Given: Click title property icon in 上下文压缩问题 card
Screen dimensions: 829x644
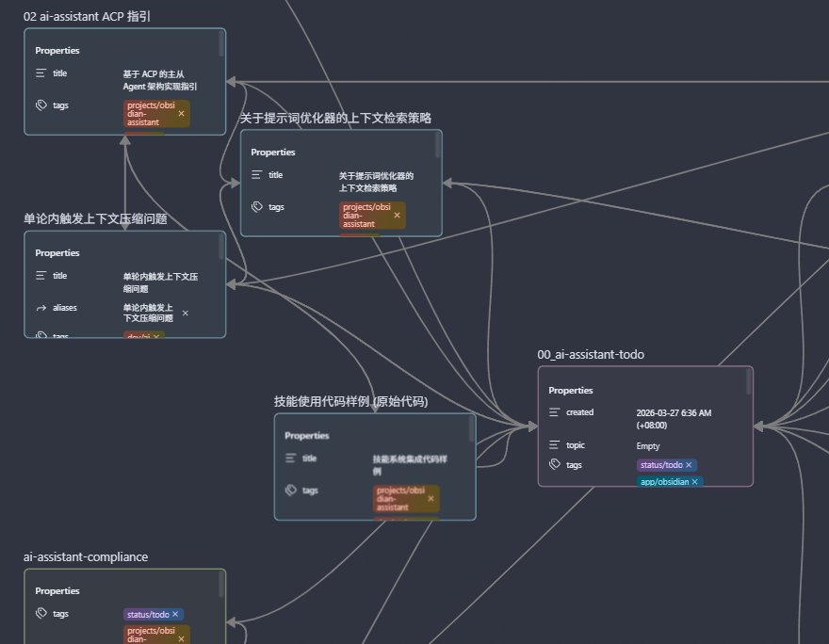Looking at the screenshot, I should pos(41,275).
